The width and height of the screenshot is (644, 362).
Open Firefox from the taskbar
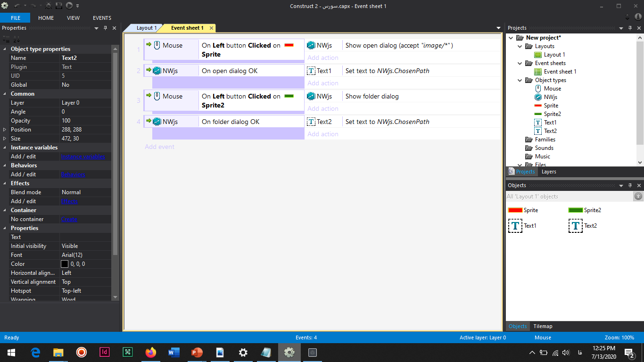click(151, 352)
